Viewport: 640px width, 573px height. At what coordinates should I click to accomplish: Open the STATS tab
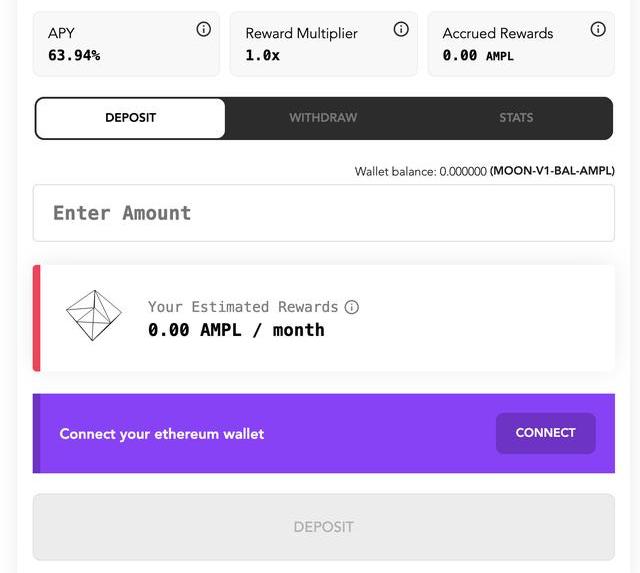(516, 118)
